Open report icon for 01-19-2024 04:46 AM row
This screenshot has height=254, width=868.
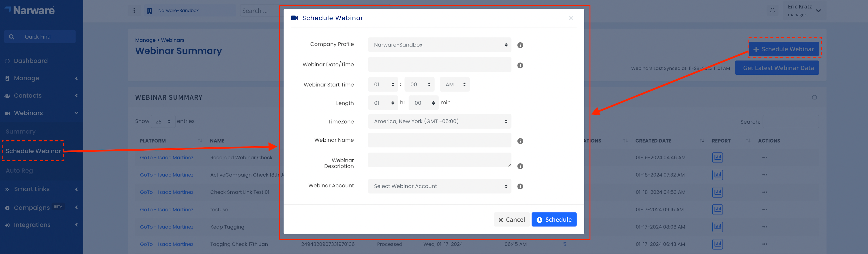point(717,157)
